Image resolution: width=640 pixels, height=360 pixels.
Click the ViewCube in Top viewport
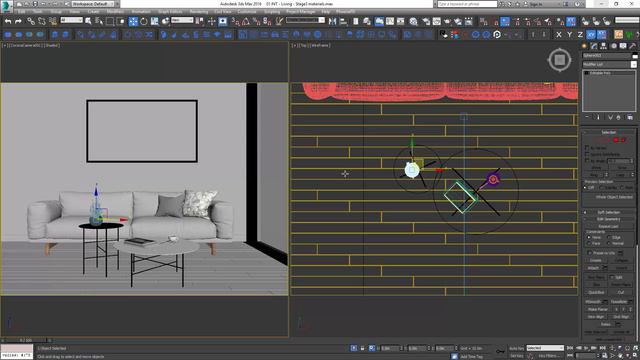point(559,60)
